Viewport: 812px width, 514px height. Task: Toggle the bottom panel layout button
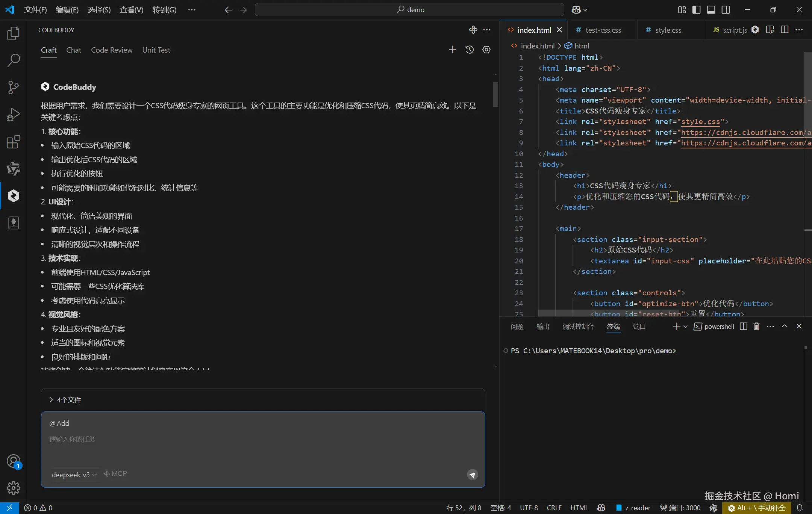(x=711, y=10)
